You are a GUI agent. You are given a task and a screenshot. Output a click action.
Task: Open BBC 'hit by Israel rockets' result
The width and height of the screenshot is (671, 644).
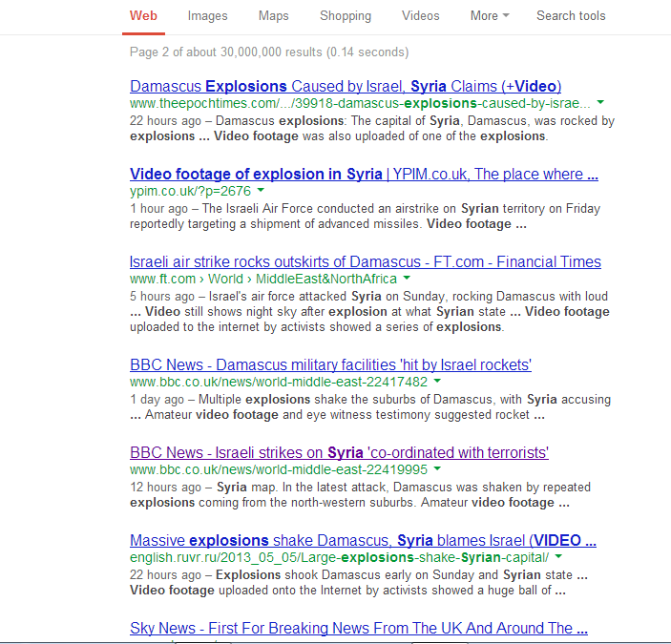(x=331, y=364)
